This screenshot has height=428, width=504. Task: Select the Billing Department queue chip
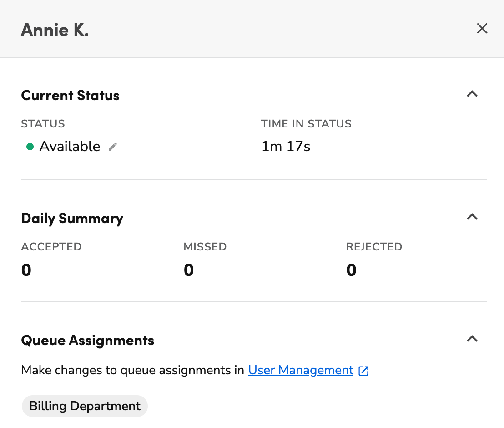(x=85, y=406)
